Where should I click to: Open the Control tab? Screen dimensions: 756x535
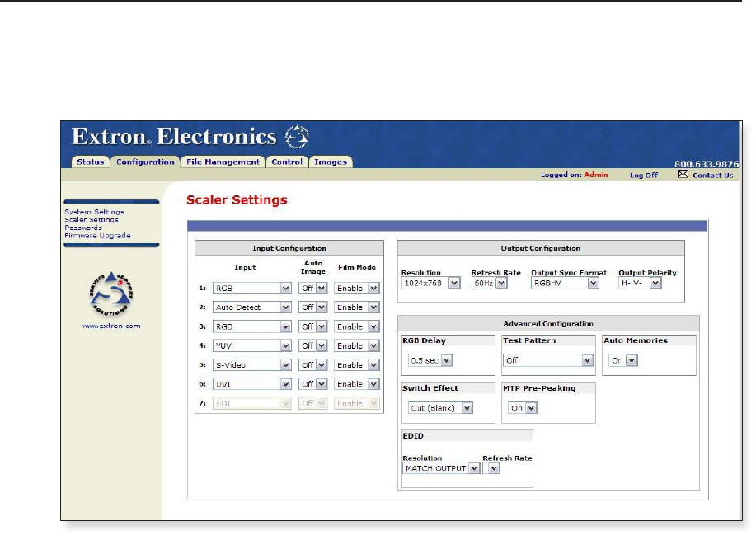(287, 162)
